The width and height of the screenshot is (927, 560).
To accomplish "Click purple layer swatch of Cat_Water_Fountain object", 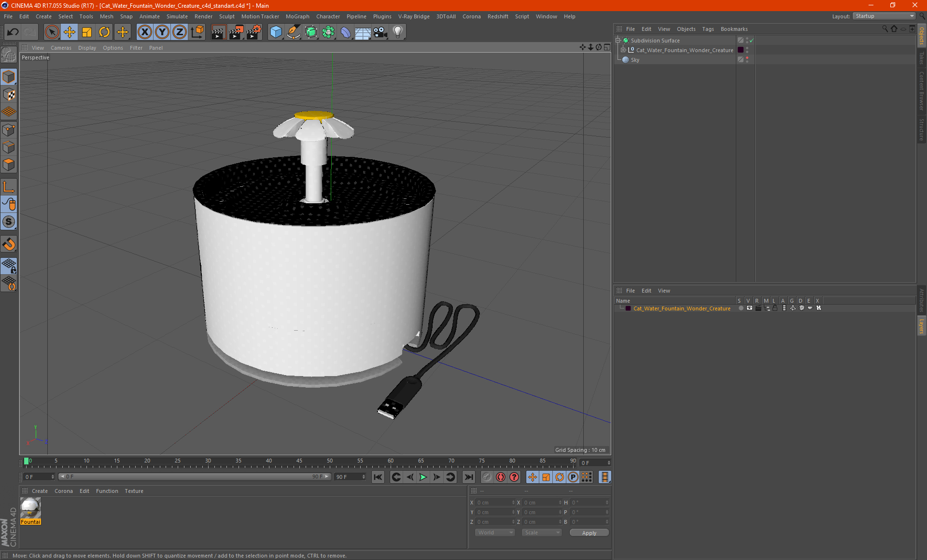I will (x=741, y=50).
